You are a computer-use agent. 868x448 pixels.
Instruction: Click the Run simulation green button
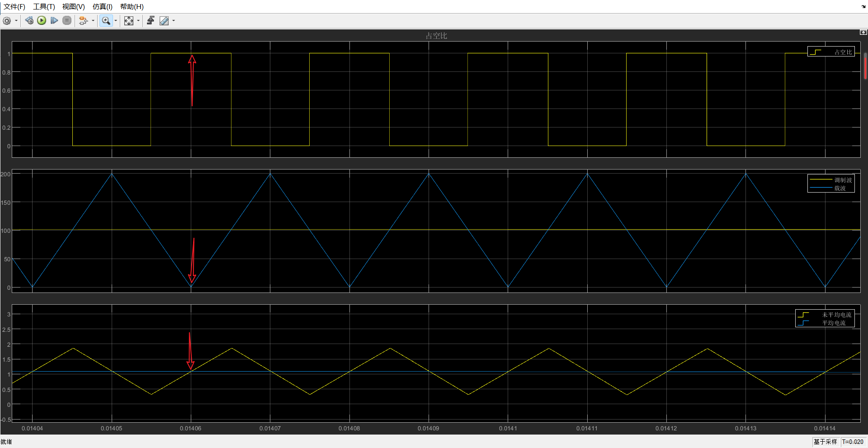[42, 20]
